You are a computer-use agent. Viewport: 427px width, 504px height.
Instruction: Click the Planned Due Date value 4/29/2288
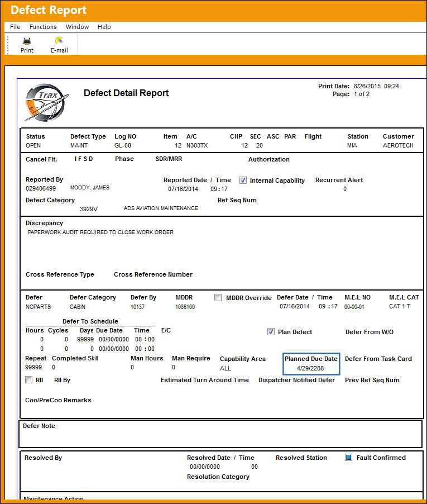point(310,368)
